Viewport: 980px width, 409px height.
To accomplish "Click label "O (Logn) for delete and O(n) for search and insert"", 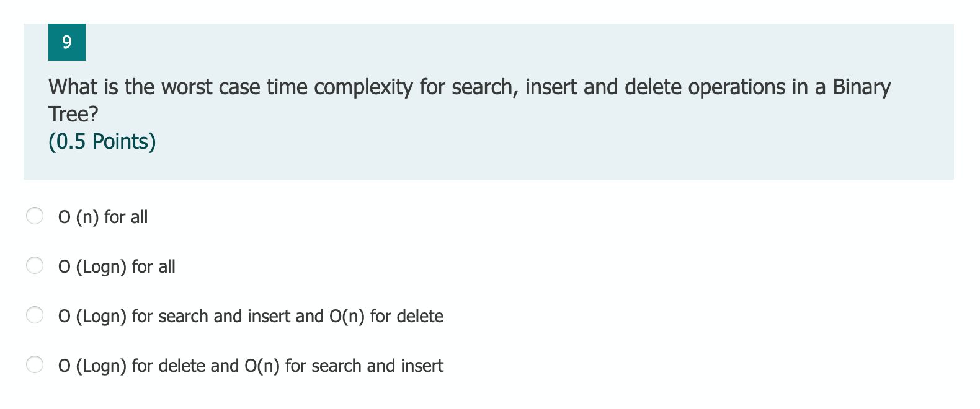I will [251, 366].
